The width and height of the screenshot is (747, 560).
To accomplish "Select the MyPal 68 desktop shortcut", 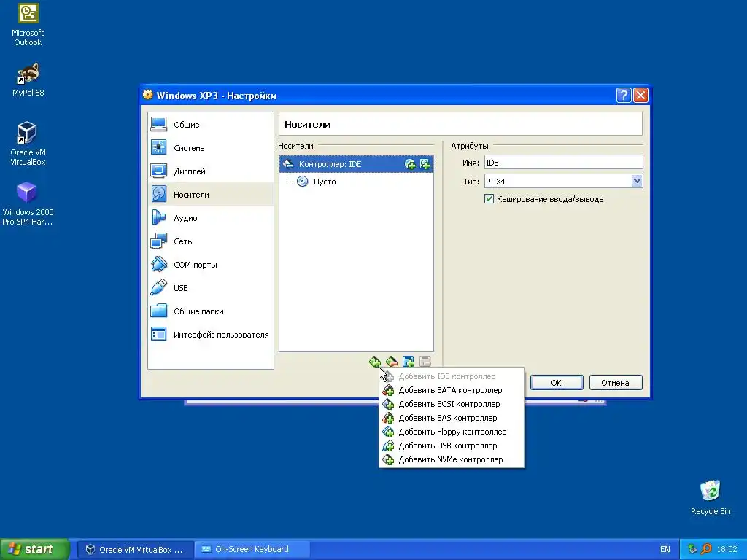I will [28, 80].
